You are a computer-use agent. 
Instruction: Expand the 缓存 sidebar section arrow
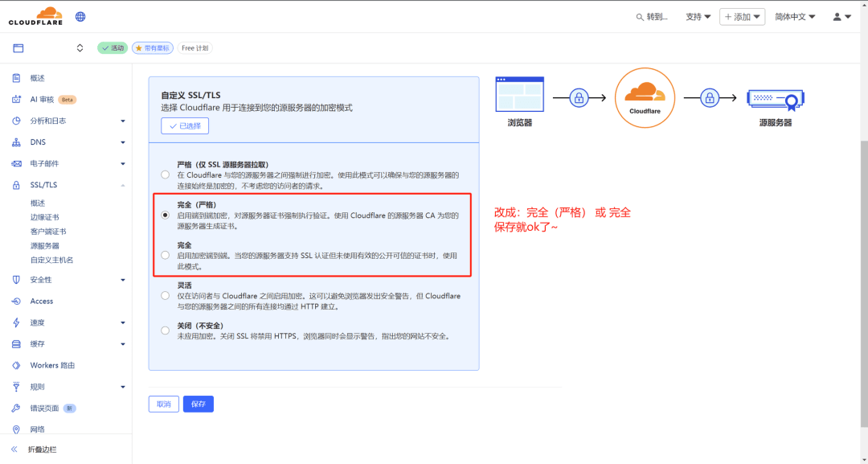coord(123,344)
